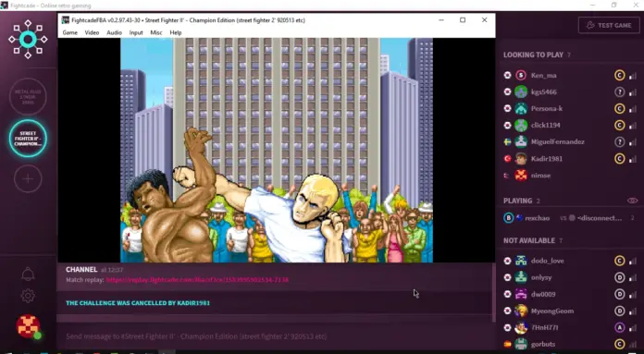Open the Fightcade home logo icon
Image resolution: width=644 pixels, height=354 pixels.
pos(28,40)
